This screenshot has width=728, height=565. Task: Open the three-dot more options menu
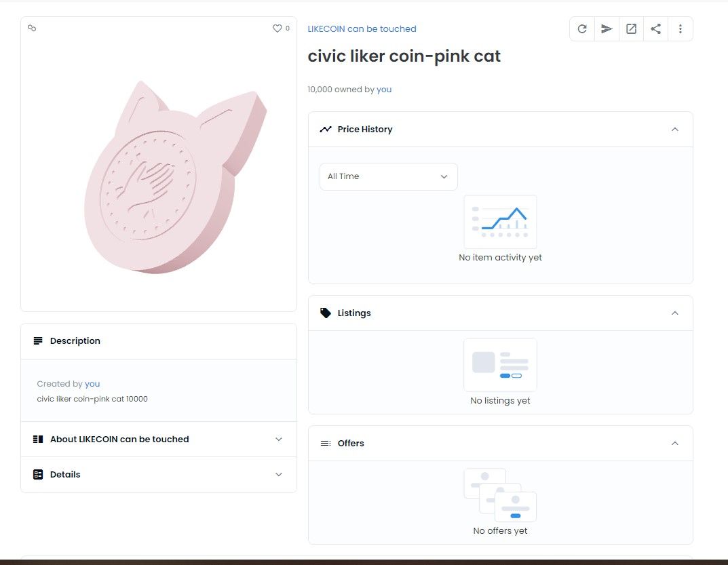[680, 29]
